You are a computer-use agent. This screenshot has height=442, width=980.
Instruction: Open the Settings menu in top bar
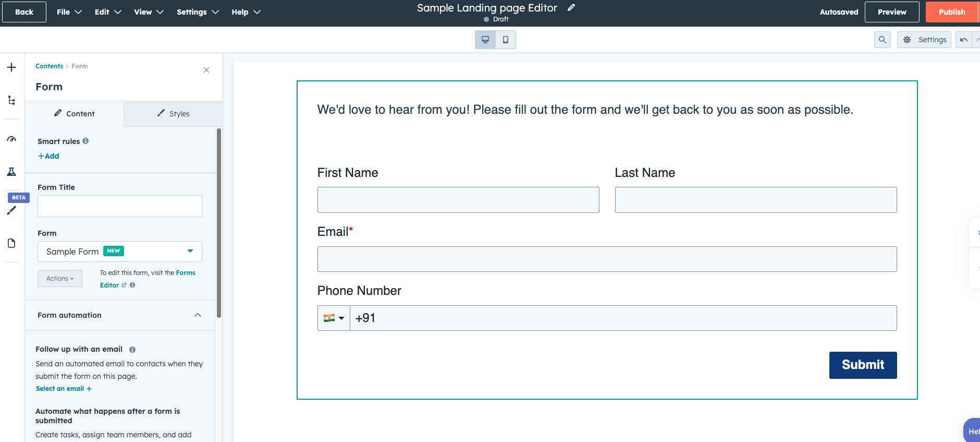tap(198, 12)
